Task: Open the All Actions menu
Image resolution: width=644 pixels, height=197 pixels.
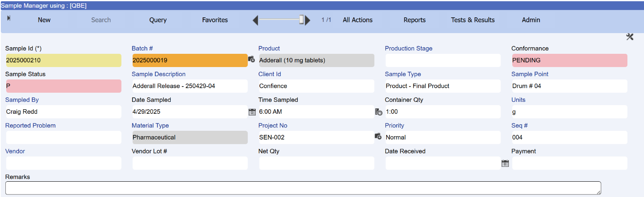Action: (x=357, y=20)
